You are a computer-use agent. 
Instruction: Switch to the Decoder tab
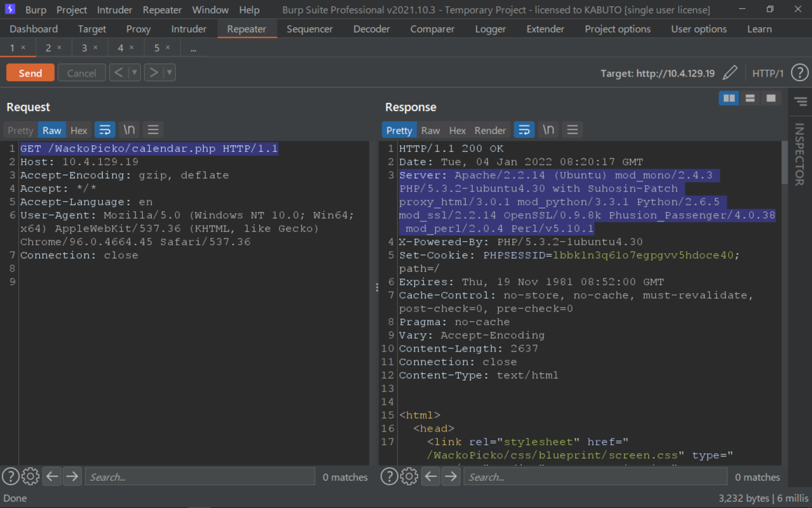(371, 29)
